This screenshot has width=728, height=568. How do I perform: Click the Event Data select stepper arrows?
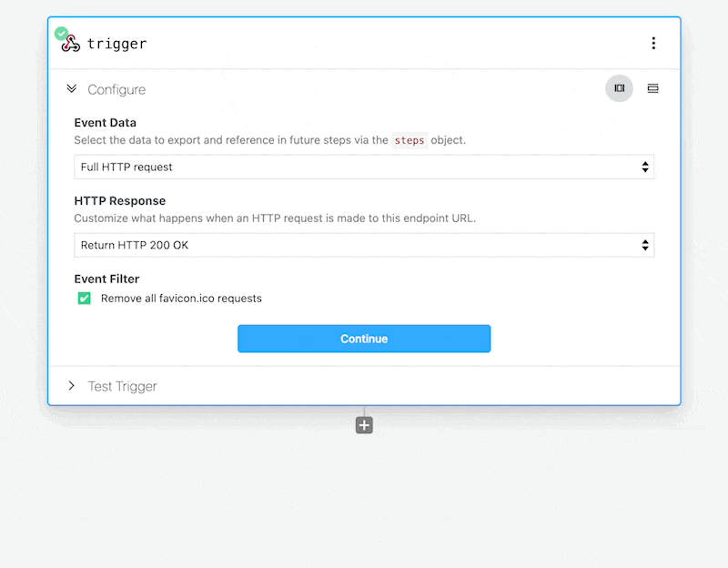[x=645, y=167]
